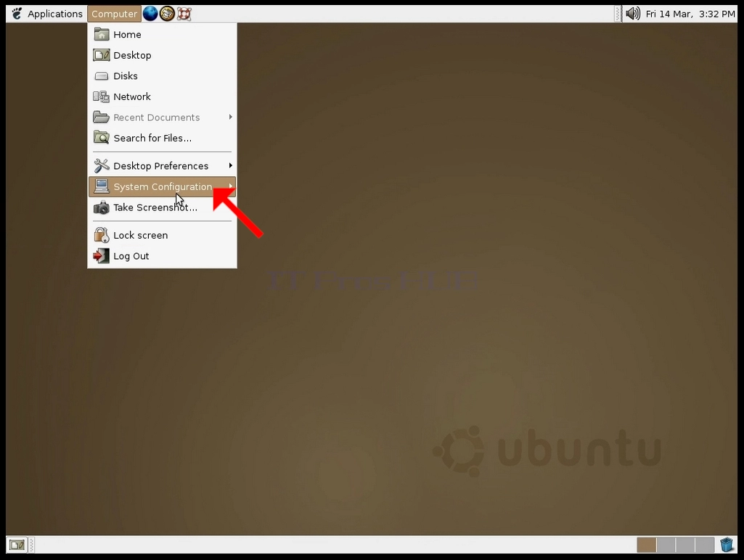Viewport: 744px width, 560px height.
Task: Switch to the fourth workspace
Action: coord(705,545)
